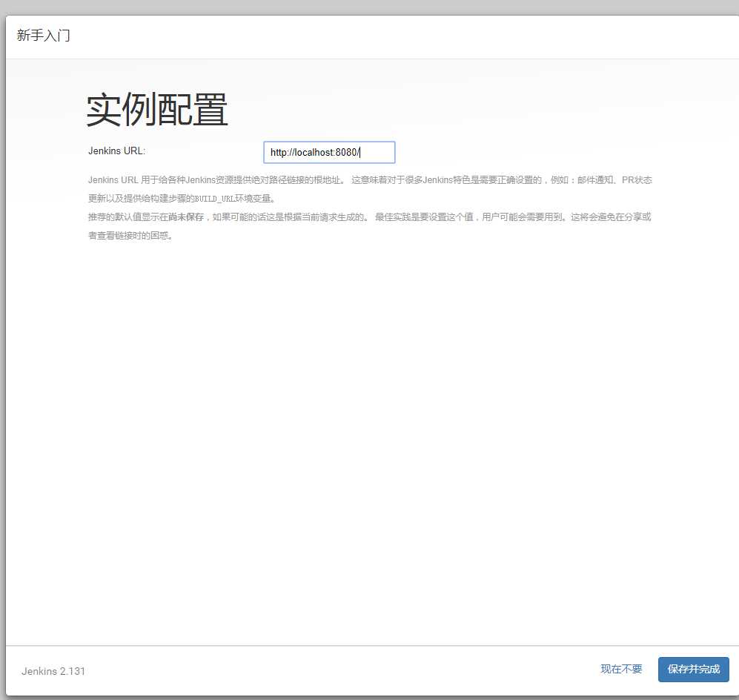Screen dimensions: 739x700
Task: Click the Jenkins URL: label
Action: point(117,151)
